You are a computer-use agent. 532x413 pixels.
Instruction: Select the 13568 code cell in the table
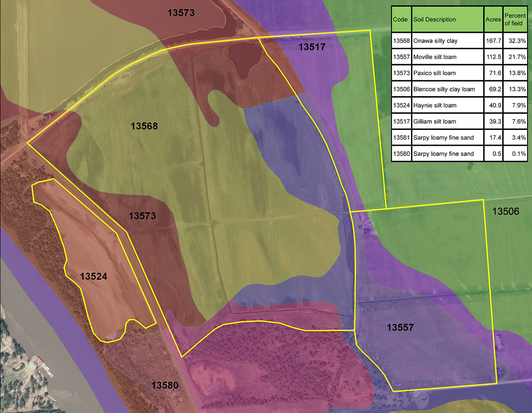(401, 41)
